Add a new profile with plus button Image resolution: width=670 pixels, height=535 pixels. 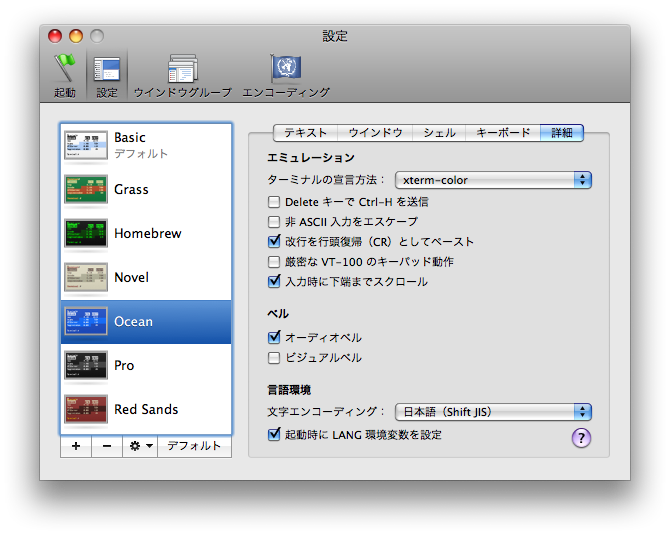pos(76,446)
